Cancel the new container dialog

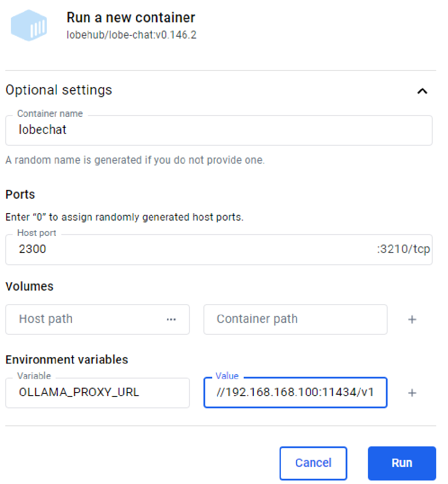tap(313, 463)
